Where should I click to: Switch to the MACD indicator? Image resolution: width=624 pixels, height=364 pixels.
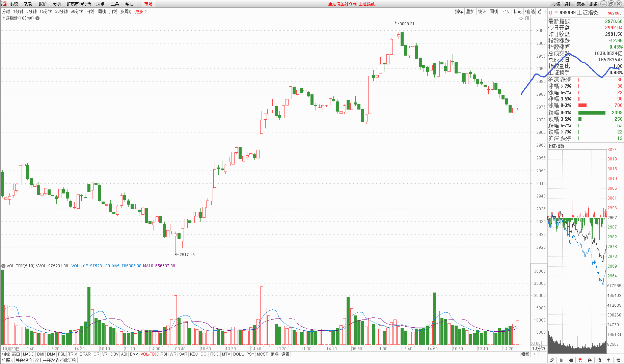[29, 354]
